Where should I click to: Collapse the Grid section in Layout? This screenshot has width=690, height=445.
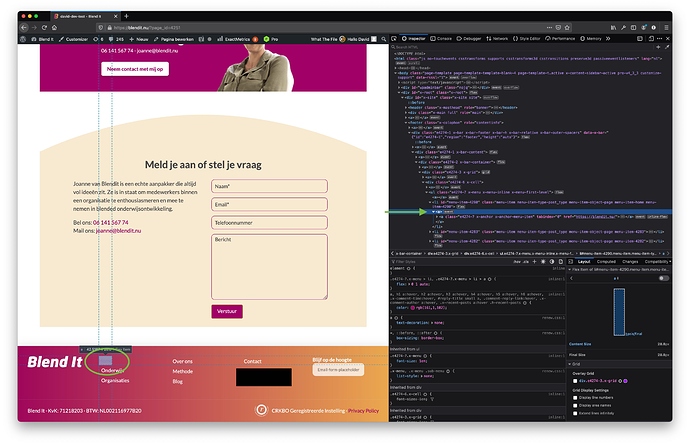[570, 364]
